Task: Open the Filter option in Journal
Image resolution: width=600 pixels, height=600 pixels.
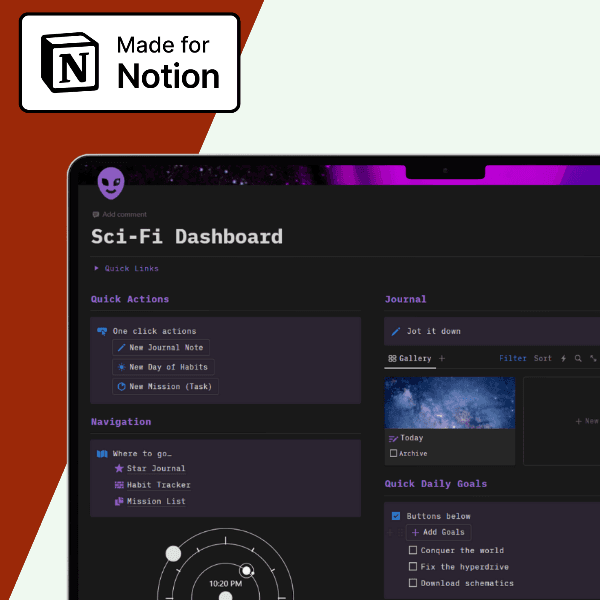Action: coord(513,359)
